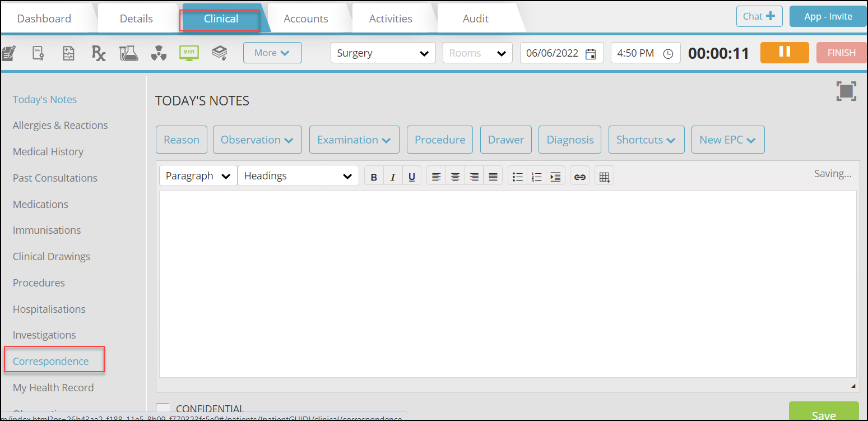Click the Drawer button
The height and width of the screenshot is (421, 868).
point(506,140)
